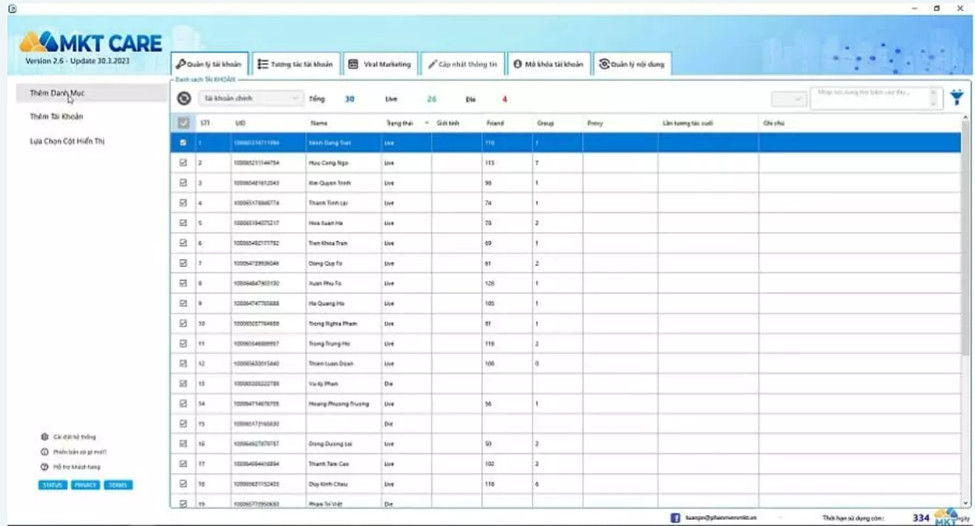Click the Phiên bản info icon
Image resolution: width=975 pixels, height=526 pixels.
45,452
